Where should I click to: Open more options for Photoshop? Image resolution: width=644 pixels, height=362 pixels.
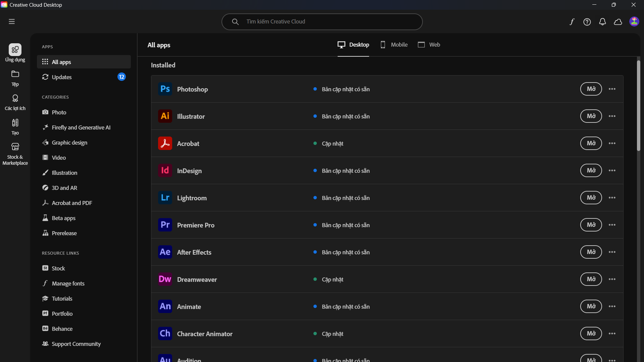(612, 89)
